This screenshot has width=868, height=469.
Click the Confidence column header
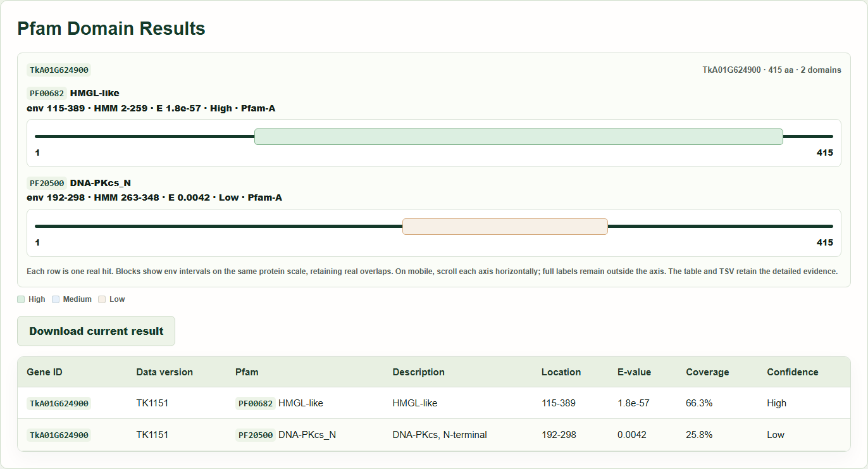coord(793,372)
